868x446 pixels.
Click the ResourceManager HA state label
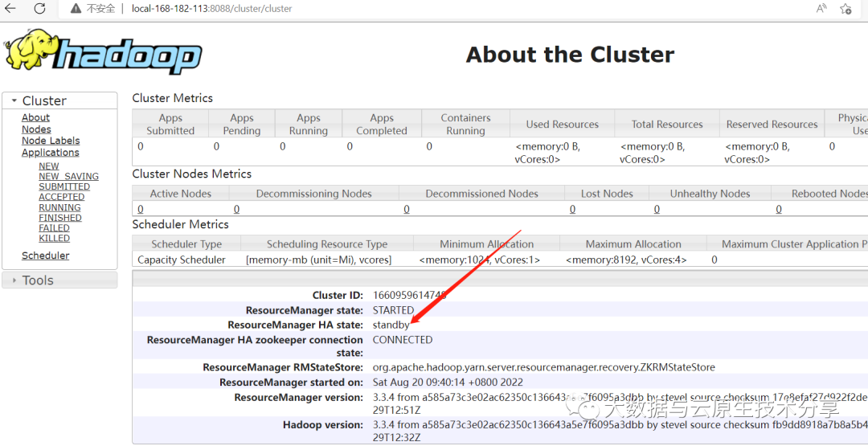(x=296, y=325)
